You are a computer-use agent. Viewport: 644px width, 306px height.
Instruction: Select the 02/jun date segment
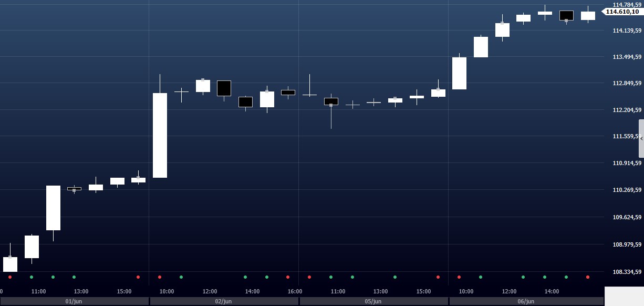coord(224,301)
